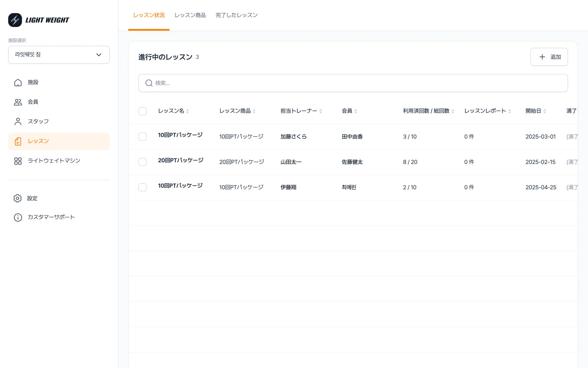
Task: Click the 2 / 10 usage count
Action: pos(410,187)
